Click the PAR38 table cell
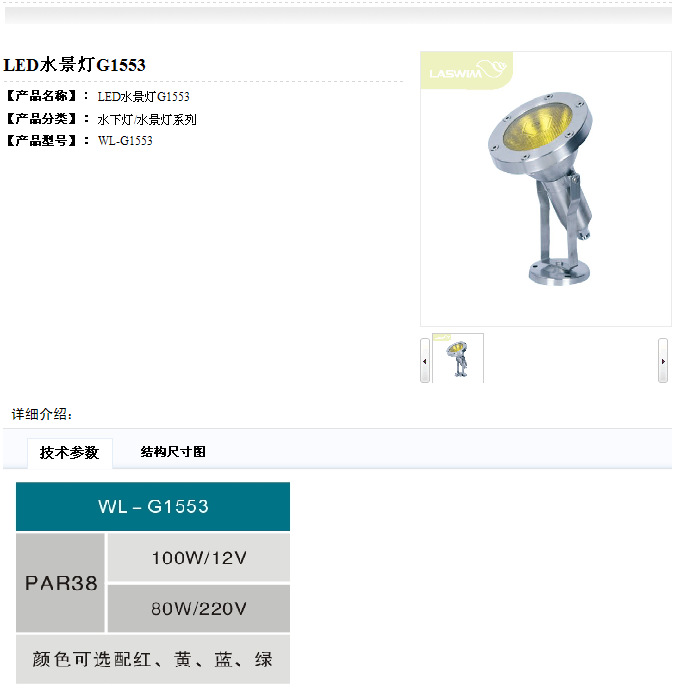 point(61,583)
